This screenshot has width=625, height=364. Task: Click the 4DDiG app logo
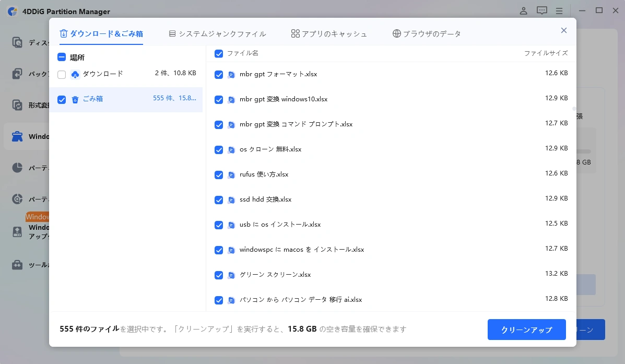pos(13,11)
